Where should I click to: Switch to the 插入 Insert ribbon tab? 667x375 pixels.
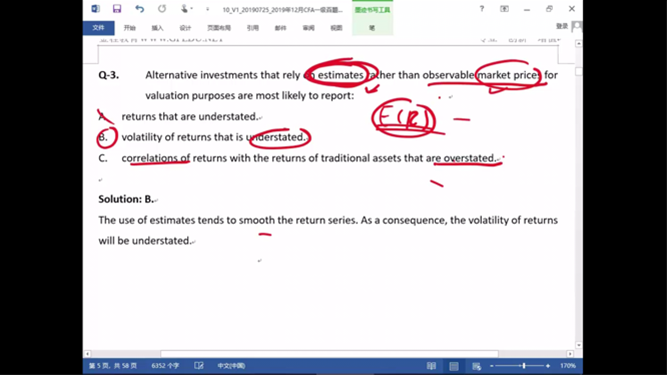point(157,28)
